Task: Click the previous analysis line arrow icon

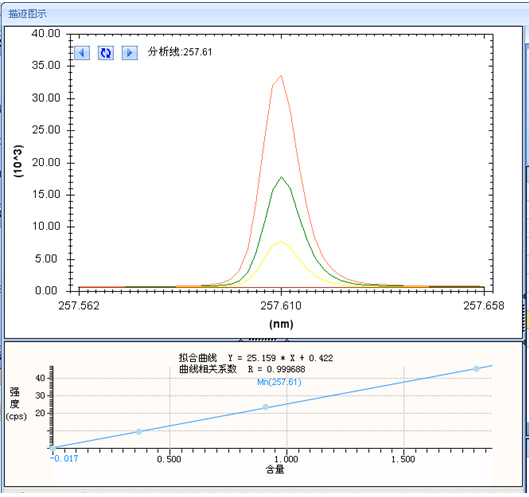Action: 82,53
